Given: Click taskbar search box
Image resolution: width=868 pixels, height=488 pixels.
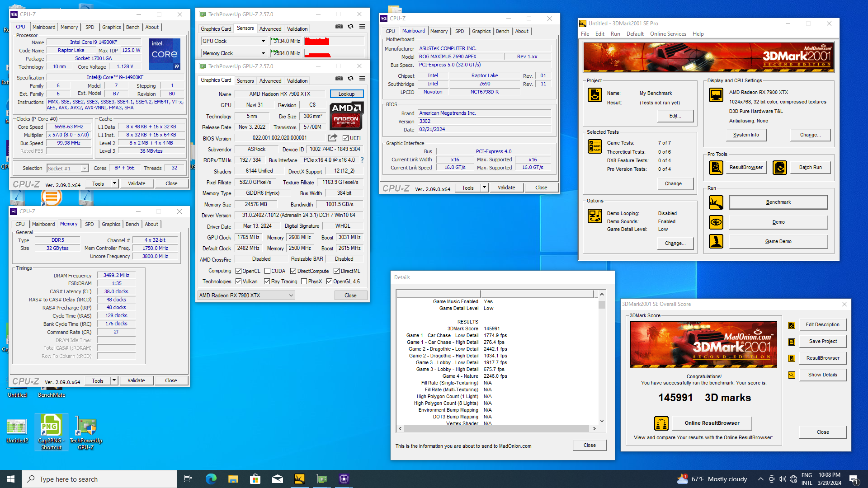Looking at the screenshot, I should click(99, 479).
